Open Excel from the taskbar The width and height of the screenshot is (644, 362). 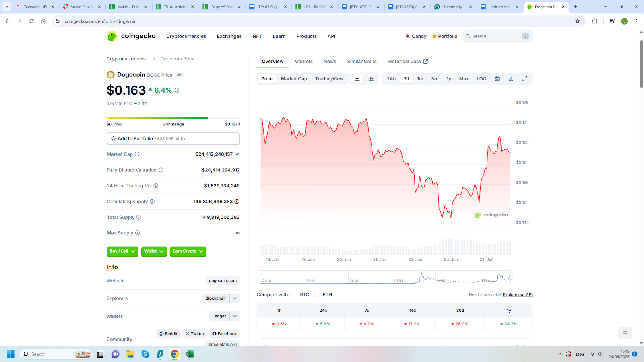pos(190,354)
